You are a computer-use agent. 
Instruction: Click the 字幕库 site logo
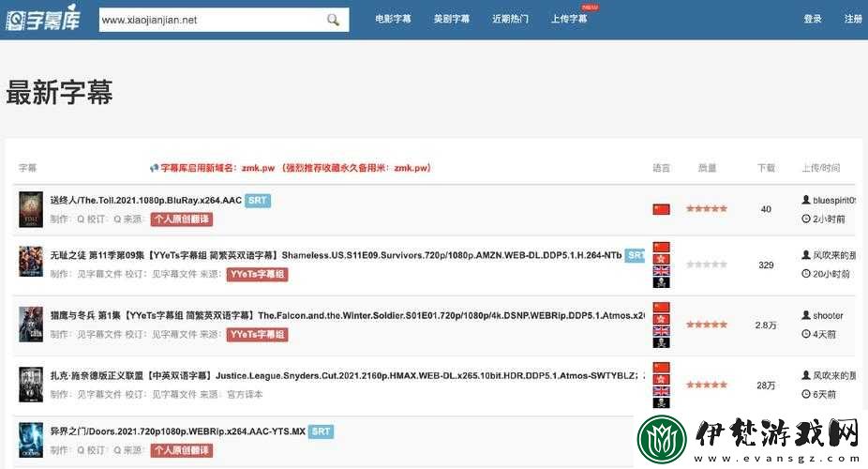tap(43, 18)
